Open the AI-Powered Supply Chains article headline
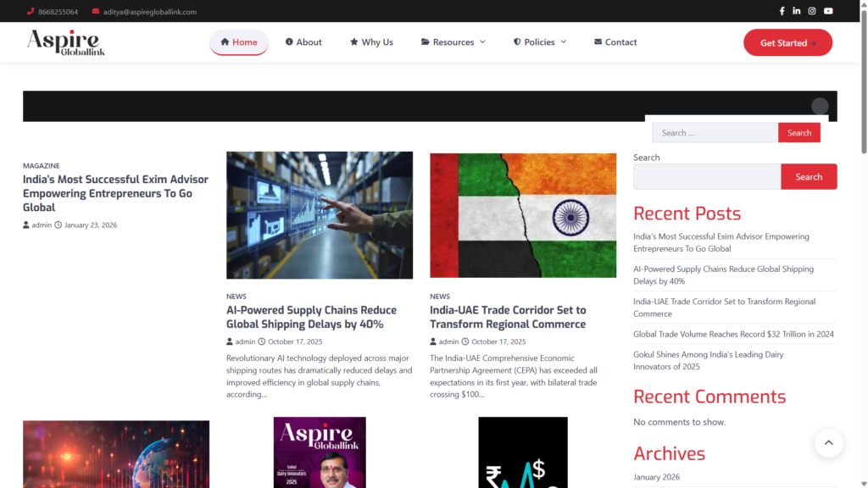Viewport: 868px width, 488px height. [x=311, y=317]
